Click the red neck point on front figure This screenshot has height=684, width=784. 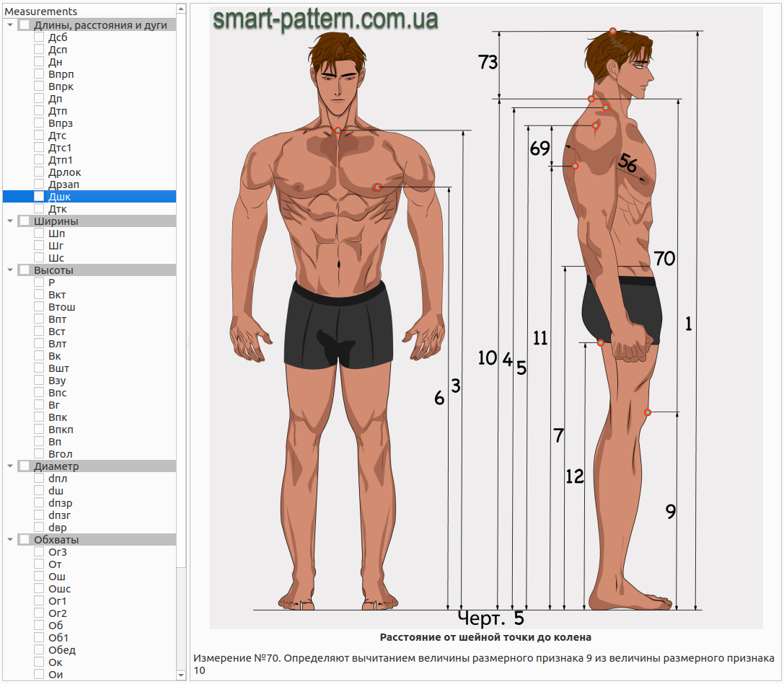[x=338, y=130]
